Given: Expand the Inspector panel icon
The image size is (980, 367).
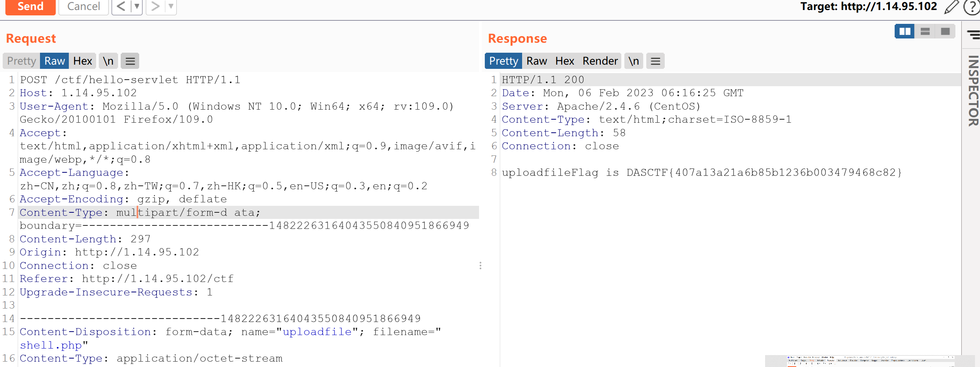Looking at the screenshot, I should (x=973, y=35).
